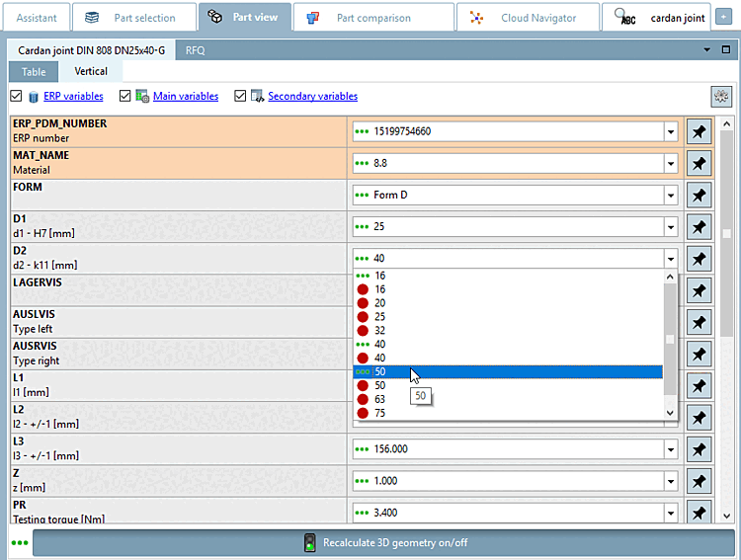This screenshot has width=741, height=560.
Task: Open the Z 1.000 dropdown
Action: click(x=671, y=481)
